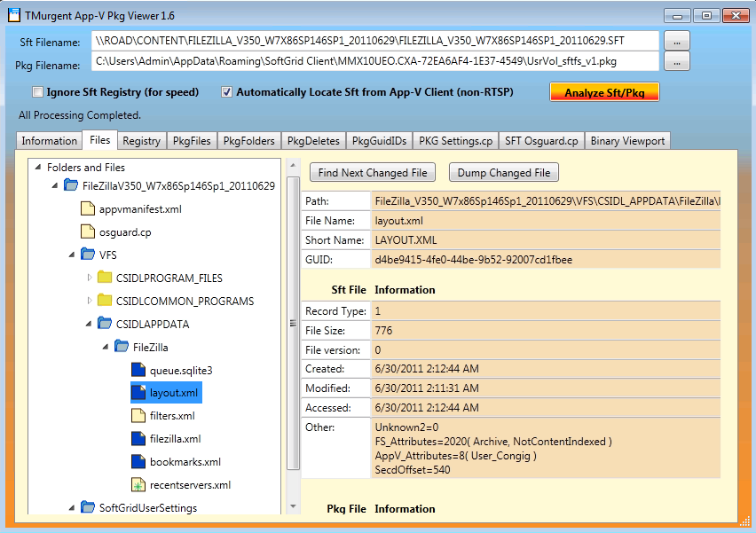Click the bookmarks.xml file icon
This screenshot has height=533, width=756.
tap(138, 462)
